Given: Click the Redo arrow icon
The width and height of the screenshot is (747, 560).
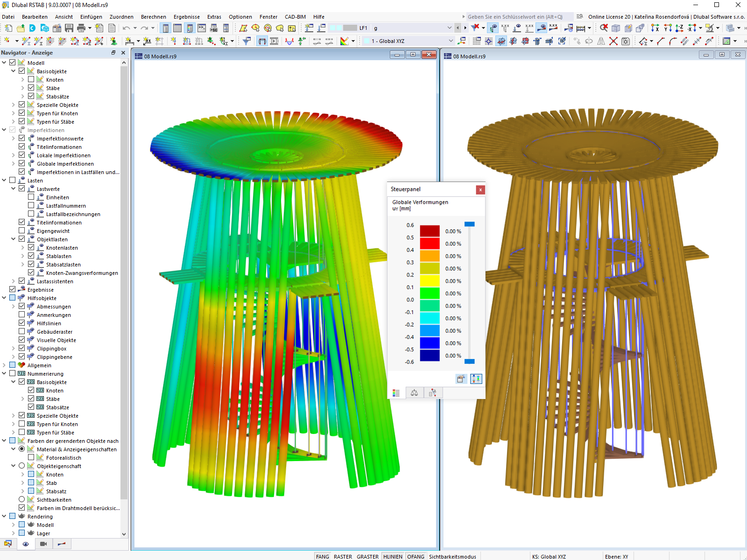Looking at the screenshot, I should click(144, 28).
